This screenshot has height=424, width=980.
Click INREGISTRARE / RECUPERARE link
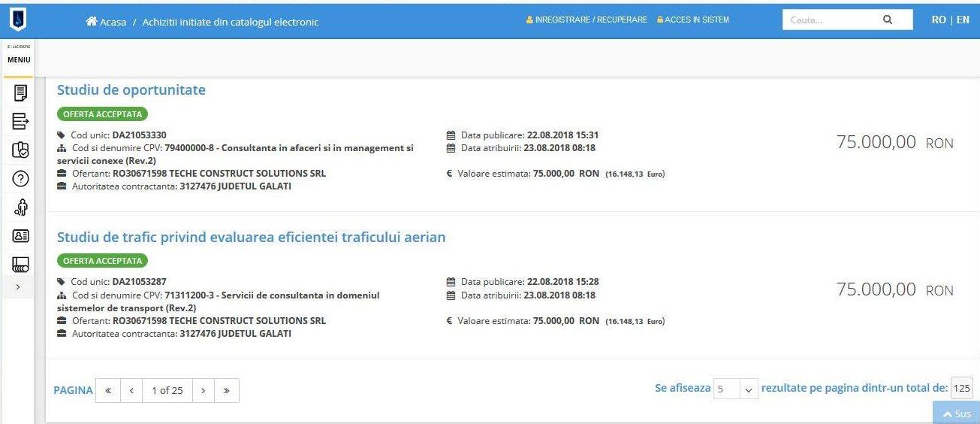[x=586, y=20]
